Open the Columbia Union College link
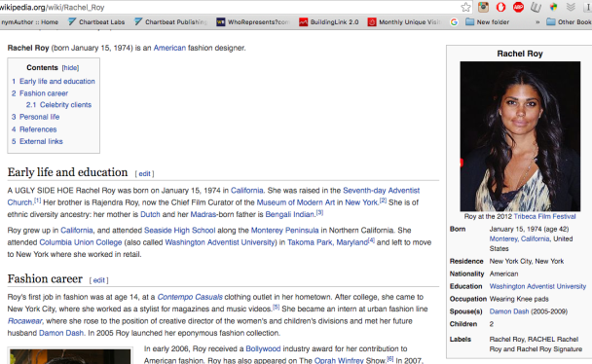Screen dimensions: 592x364 [81, 242]
